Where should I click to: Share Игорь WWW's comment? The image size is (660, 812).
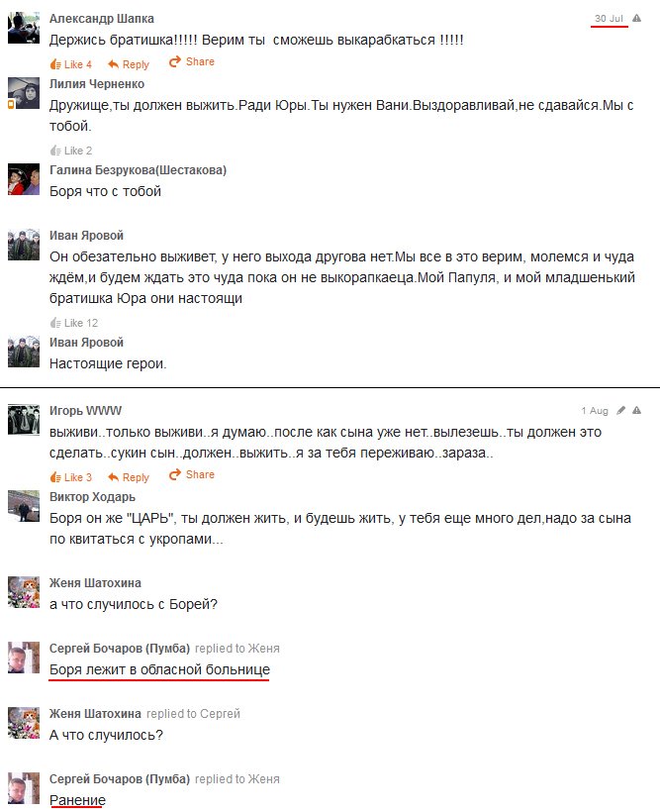coord(192,474)
